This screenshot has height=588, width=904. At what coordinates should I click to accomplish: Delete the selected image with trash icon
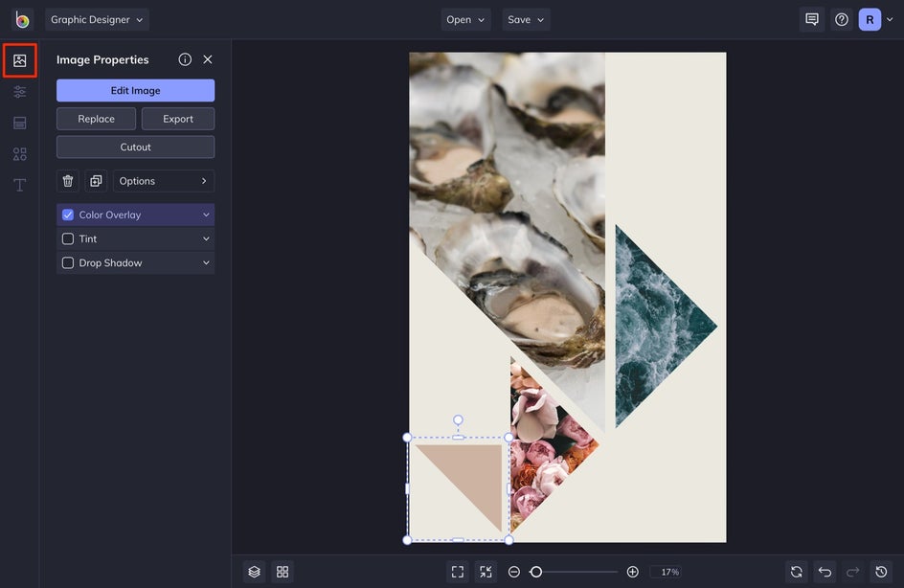pos(67,181)
